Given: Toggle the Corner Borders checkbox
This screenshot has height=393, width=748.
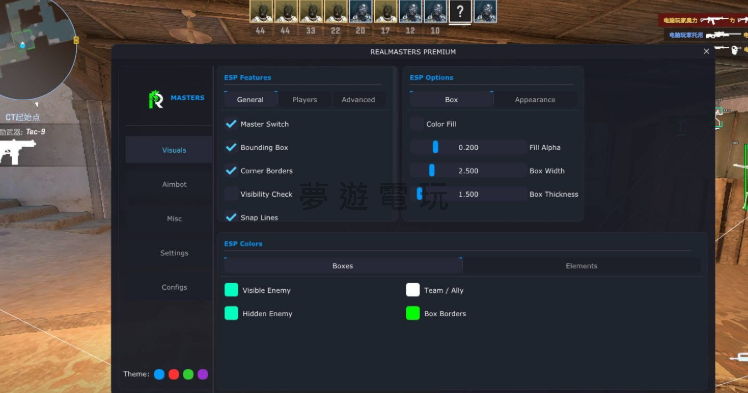Looking at the screenshot, I should click(x=231, y=171).
